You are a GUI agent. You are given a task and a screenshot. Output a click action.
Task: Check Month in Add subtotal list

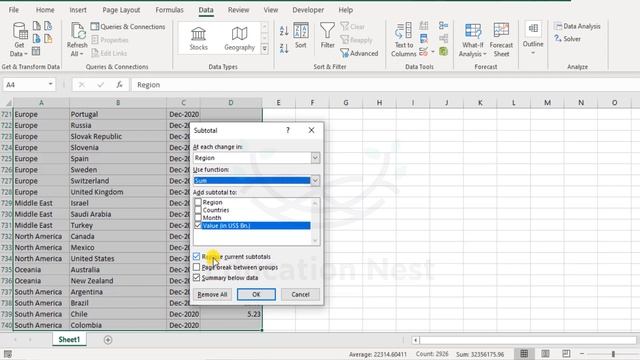[x=198, y=218]
